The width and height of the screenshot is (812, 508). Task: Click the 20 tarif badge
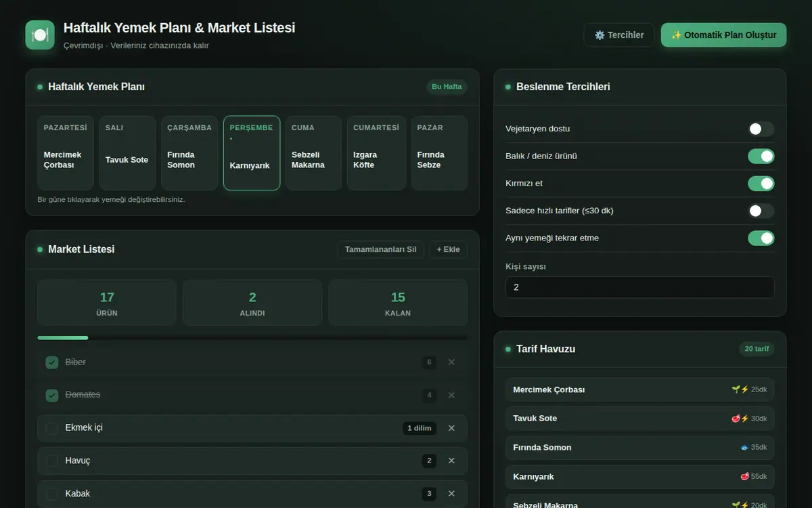coord(757,349)
